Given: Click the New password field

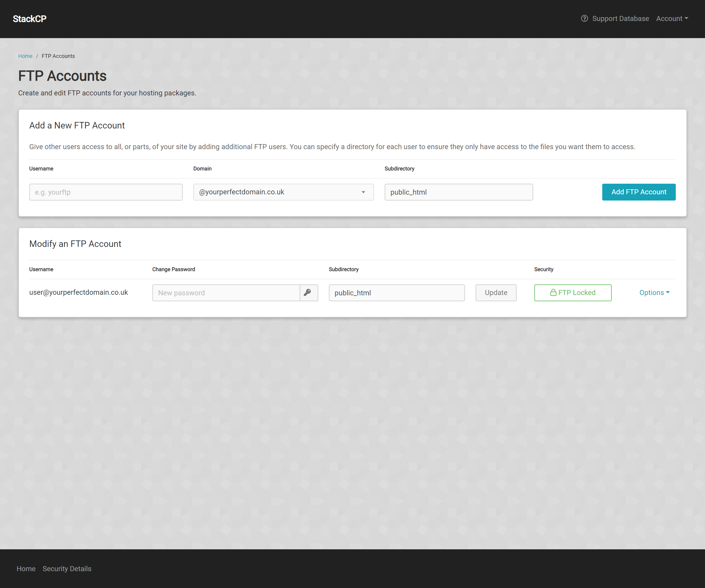Looking at the screenshot, I should [226, 292].
